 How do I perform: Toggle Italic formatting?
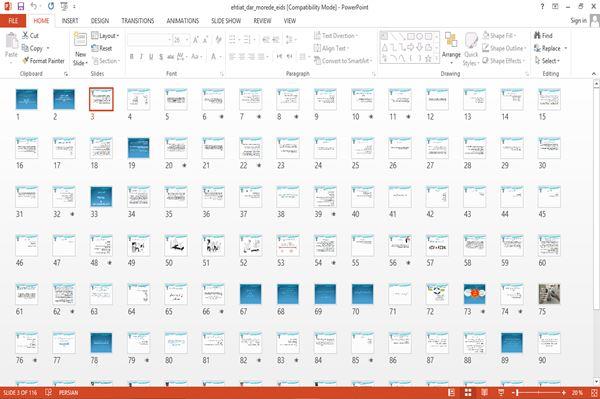[x=141, y=57]
